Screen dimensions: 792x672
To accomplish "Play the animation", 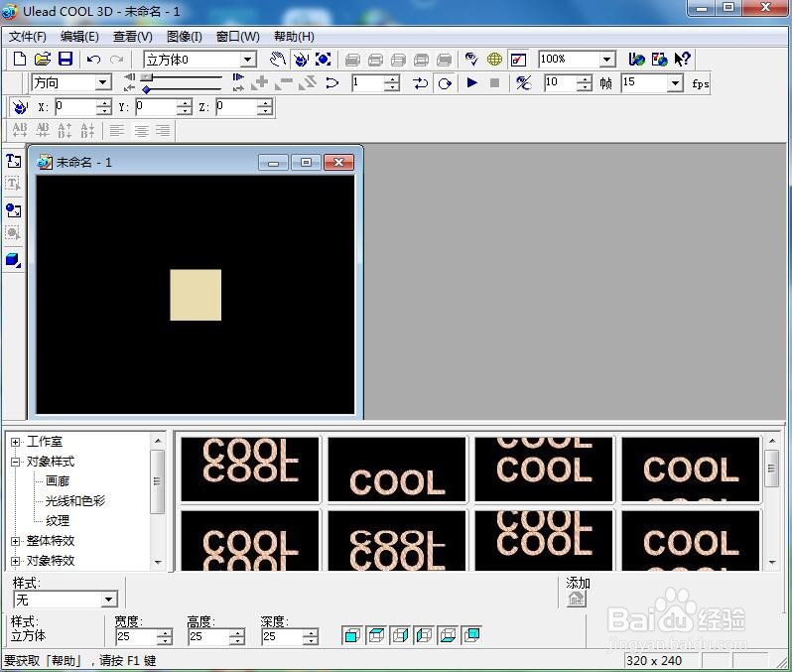I will click(472, 82).
